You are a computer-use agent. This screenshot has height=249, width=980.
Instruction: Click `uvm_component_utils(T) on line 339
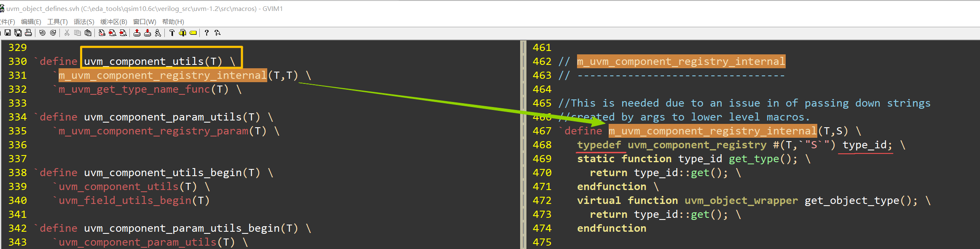coord(125,187)
